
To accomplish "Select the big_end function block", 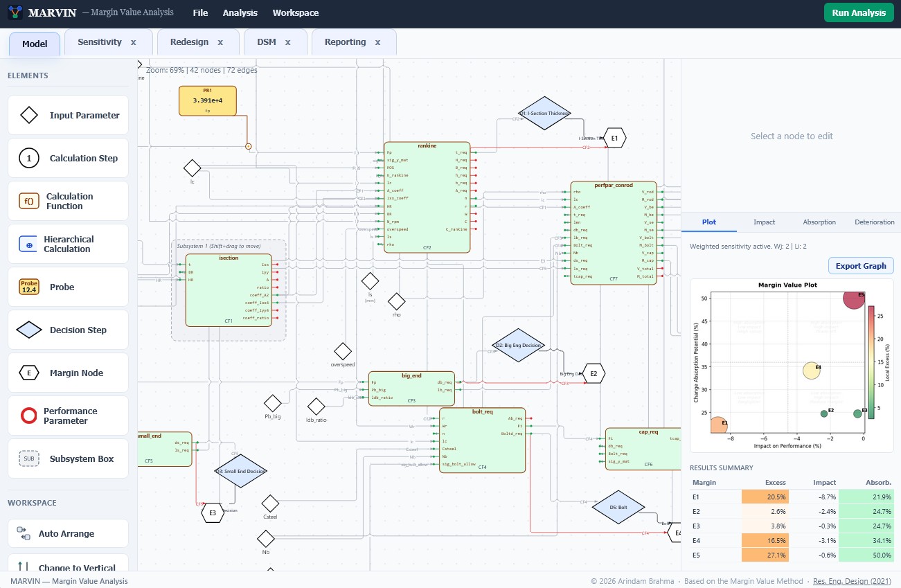I will (x=411, y=389).
